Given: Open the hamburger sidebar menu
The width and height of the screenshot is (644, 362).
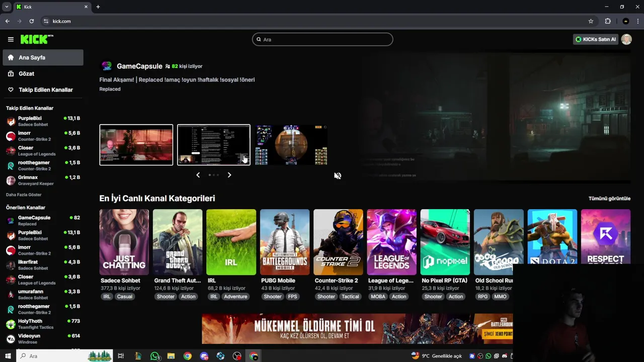Looking at the screenshot, I should tap(11, 39).
